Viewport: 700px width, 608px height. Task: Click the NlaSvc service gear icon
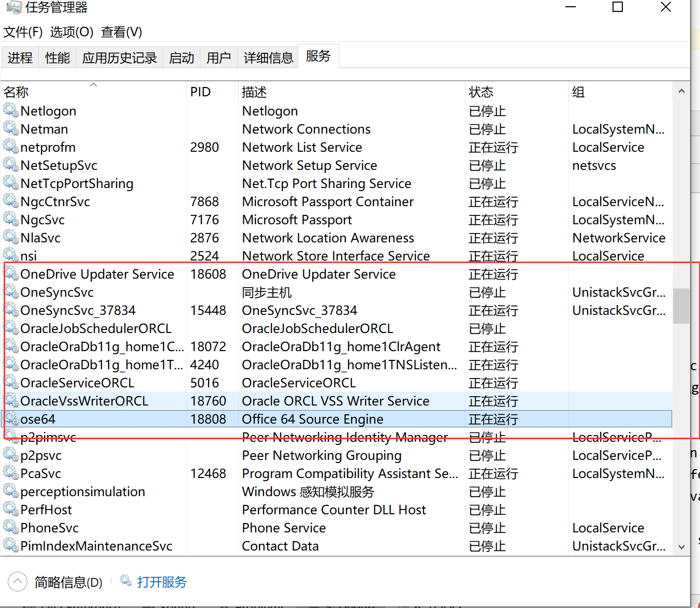(x=11, y=237)
